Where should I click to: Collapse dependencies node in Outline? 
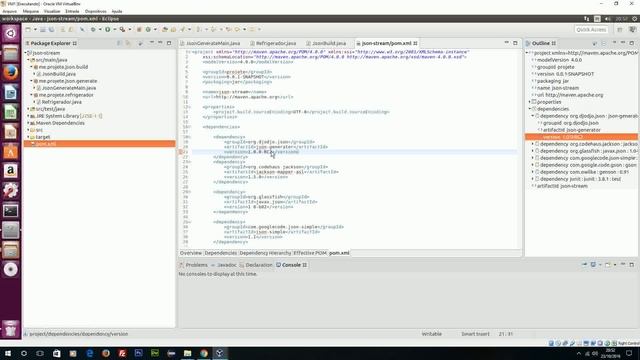click(530, 109)
